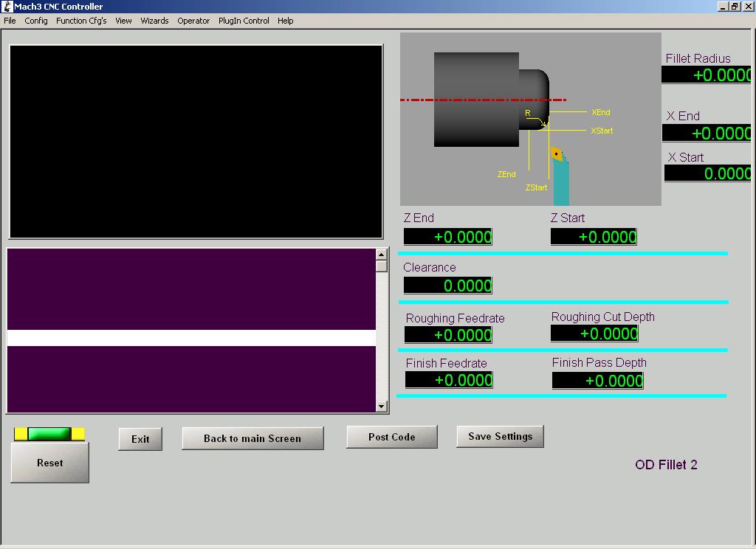Select the Finish Pass Depth field
756x549 pixels.
[598, 381]
